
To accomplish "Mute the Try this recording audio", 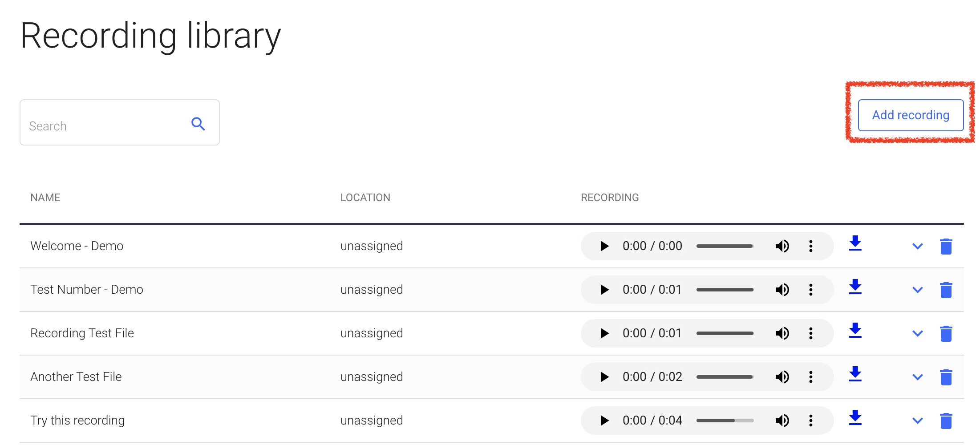I will click(782, 421).
